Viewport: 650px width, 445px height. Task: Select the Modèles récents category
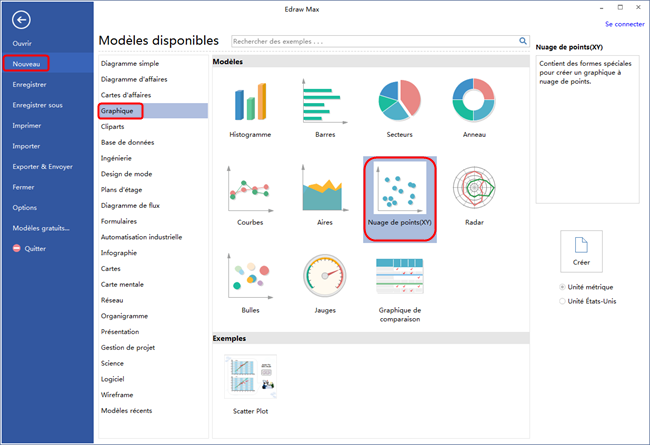coord(126,410)
